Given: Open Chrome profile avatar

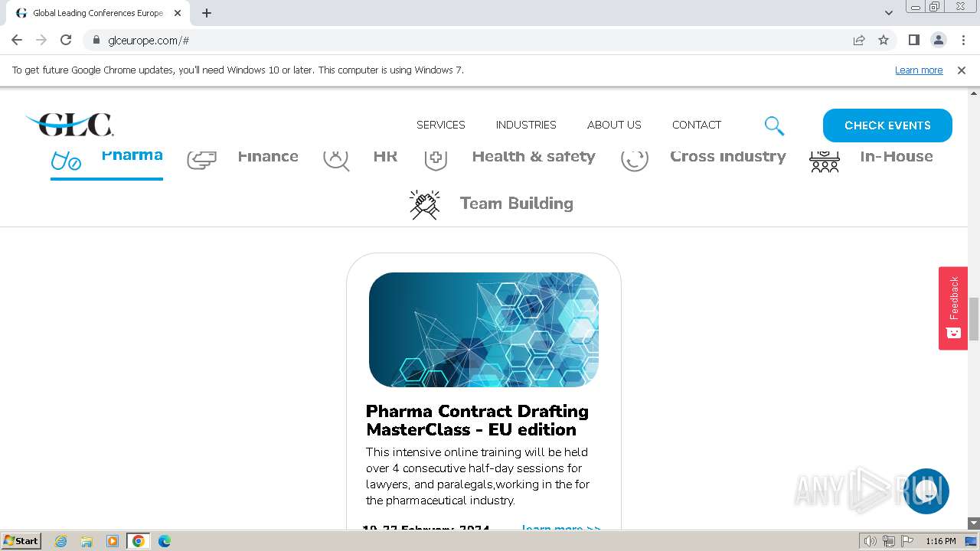Looking at the screenshot, I should (938, 40).
